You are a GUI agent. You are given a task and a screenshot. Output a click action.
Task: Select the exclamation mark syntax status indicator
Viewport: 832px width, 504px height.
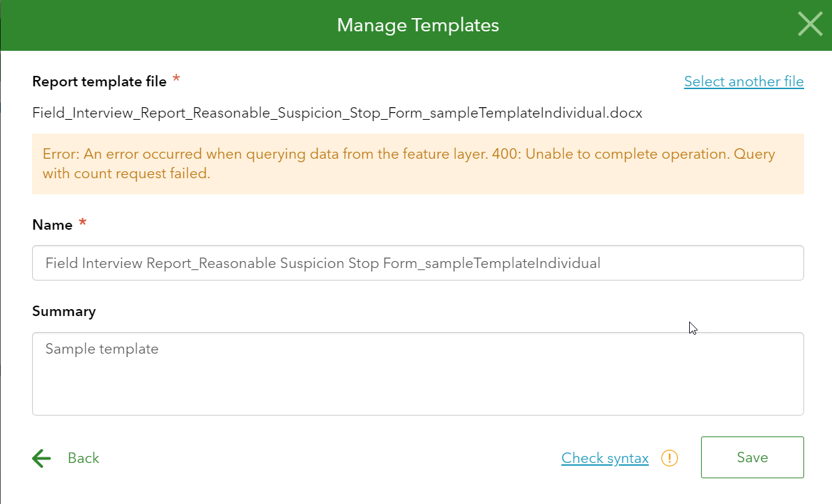(669, 458)
